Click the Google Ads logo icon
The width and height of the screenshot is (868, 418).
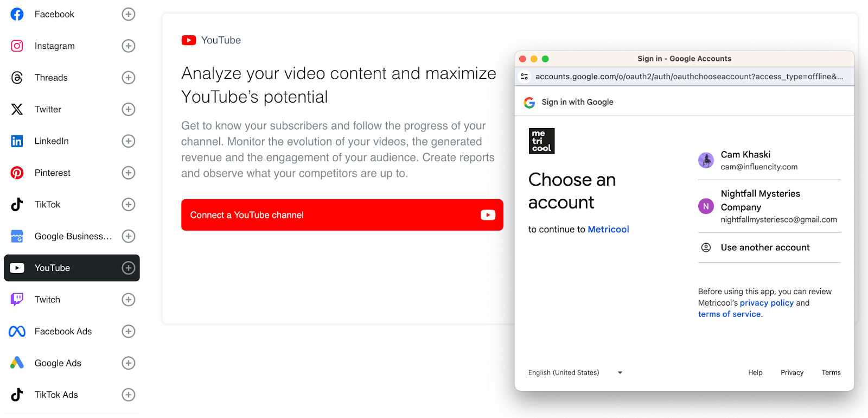point(17,363)
